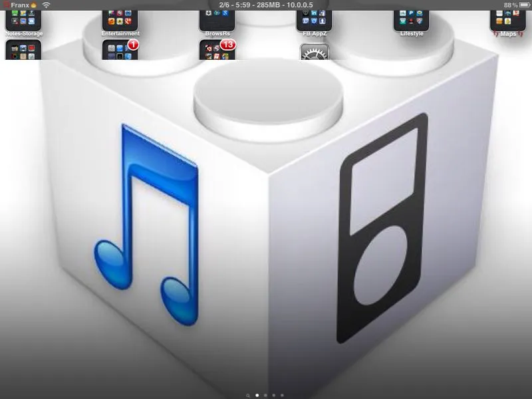The image size is (532, 399).
Task: Tap the Franx carrier label
Action: 20,5
